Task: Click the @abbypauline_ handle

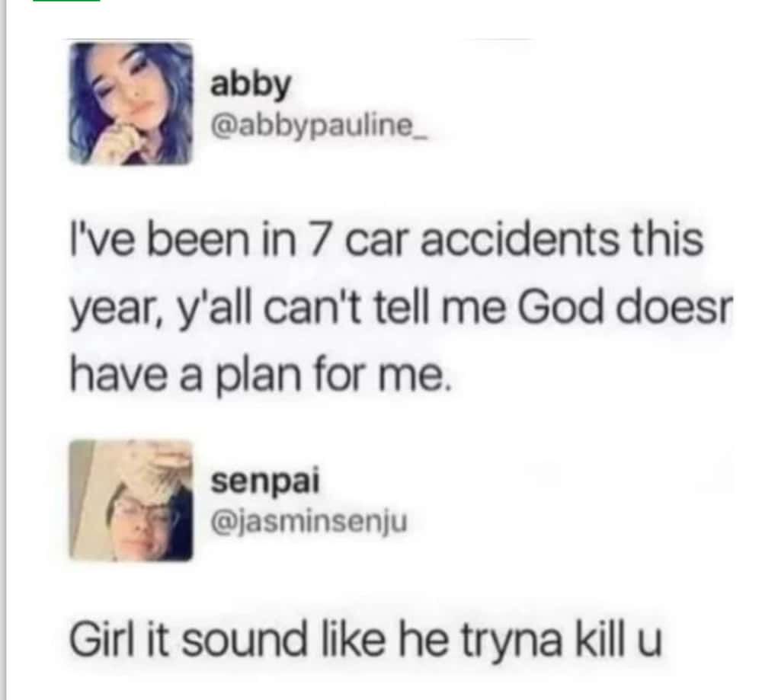Action: pyautogui.click(x=319, y=127)
